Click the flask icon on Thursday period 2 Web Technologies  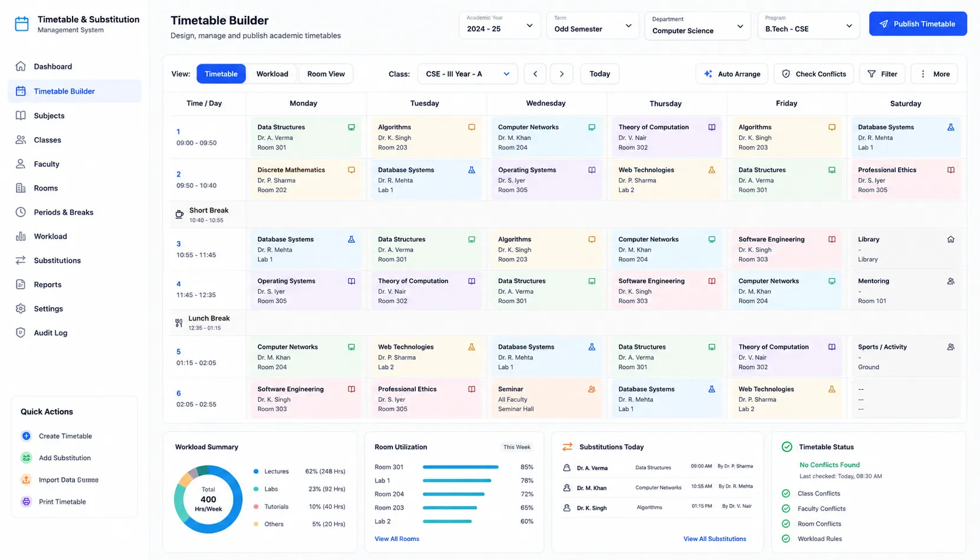coord(712,170)
